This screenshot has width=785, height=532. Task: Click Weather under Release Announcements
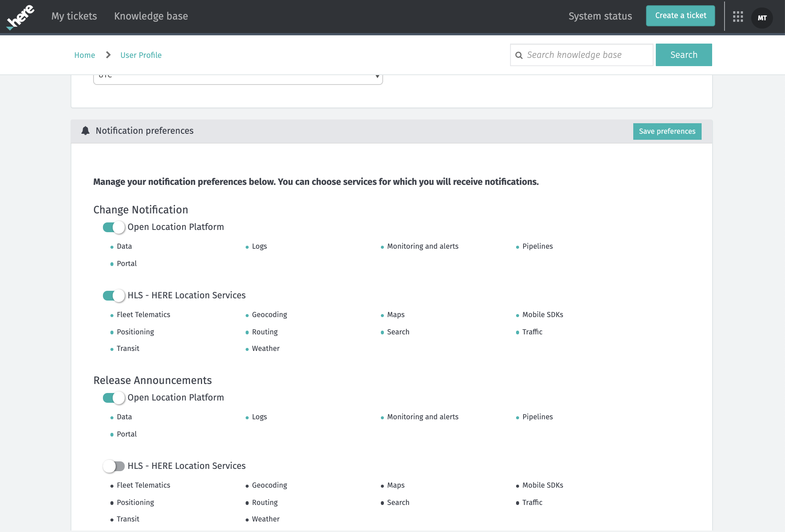point(266,519)
